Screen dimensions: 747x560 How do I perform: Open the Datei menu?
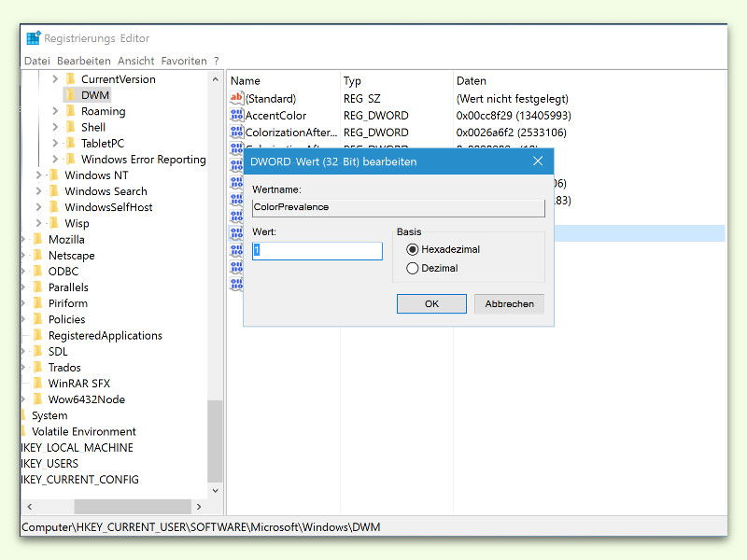click(37, 61)
